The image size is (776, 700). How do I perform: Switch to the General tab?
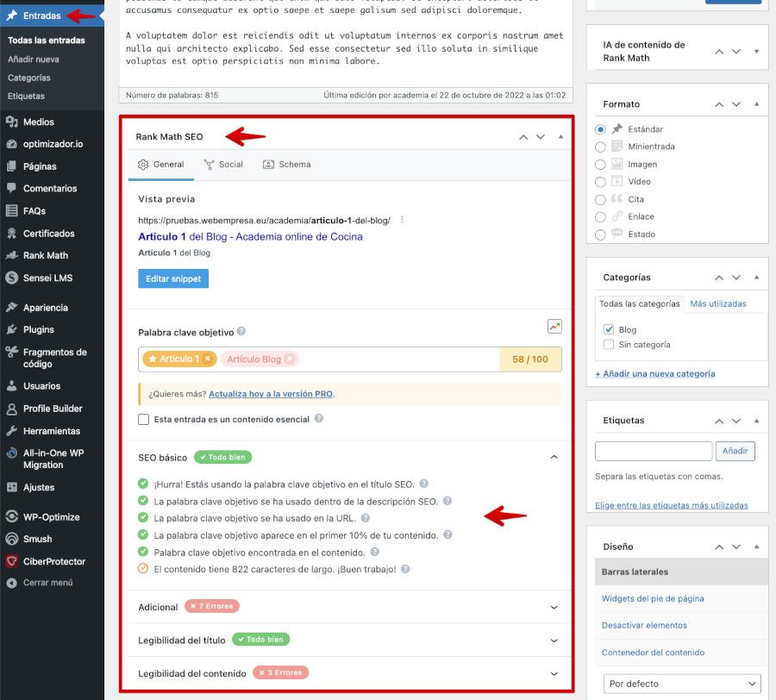(x=161, y=165)
